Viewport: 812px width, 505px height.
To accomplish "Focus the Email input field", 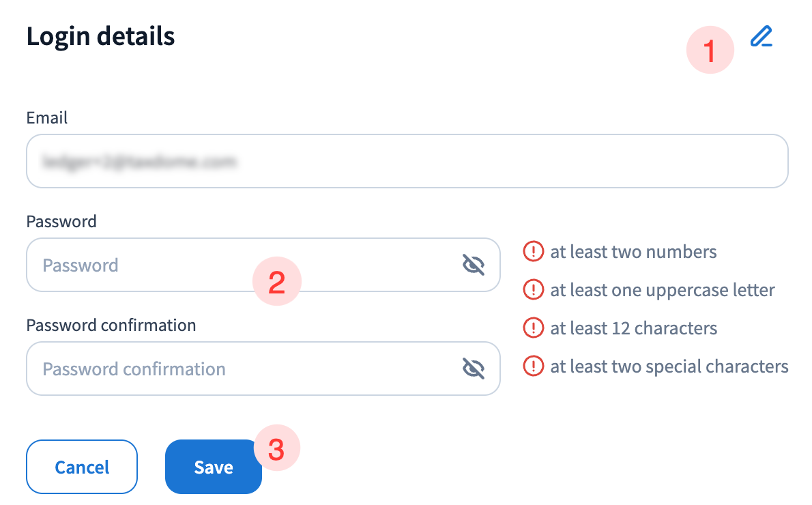I will click(x=407, y=161).
